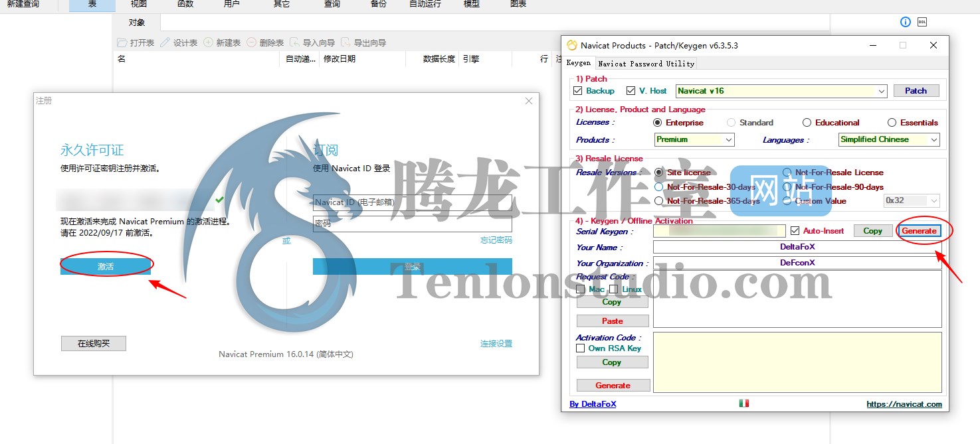Open the 备份 section in main toolbar
The width and height of the screenshot is (980, 444).
[x=379, y=4]
